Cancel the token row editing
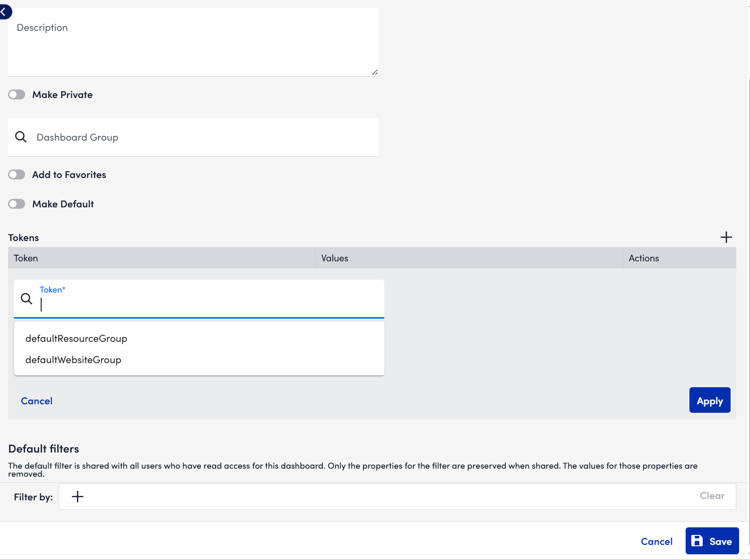This screenshot has height=560, width=750. [x=36, y=401]
